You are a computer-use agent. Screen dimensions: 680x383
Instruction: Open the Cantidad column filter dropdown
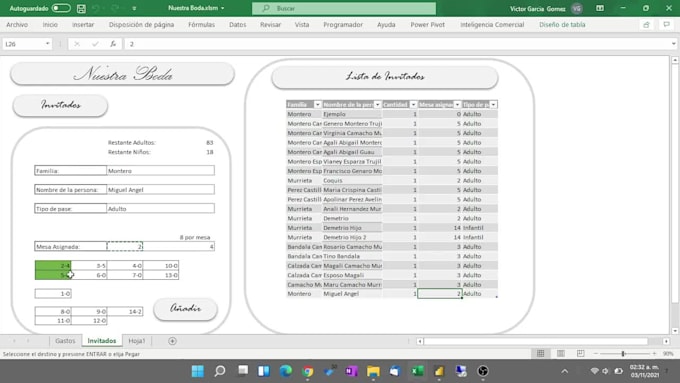413,105
